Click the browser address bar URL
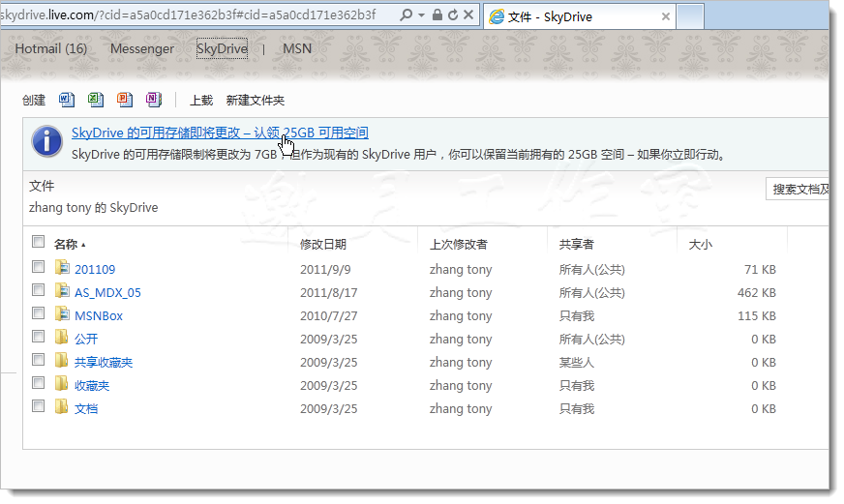 coord(189,15)
